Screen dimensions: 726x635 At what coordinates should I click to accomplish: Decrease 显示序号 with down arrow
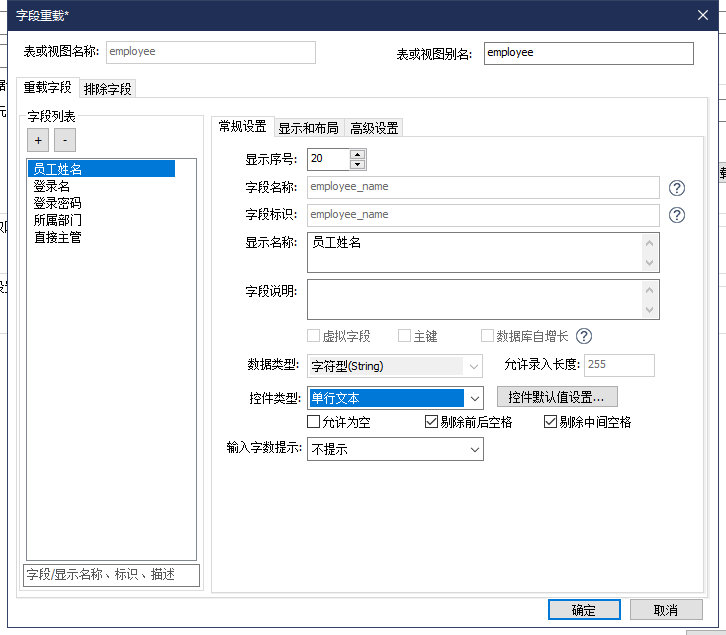click(358, 164)
